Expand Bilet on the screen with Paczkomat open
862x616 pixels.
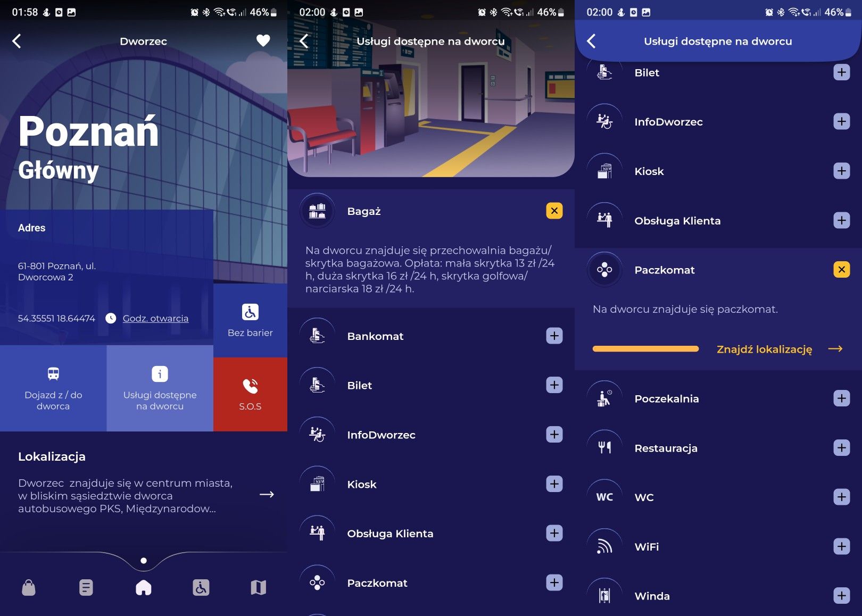pos(842,72)
